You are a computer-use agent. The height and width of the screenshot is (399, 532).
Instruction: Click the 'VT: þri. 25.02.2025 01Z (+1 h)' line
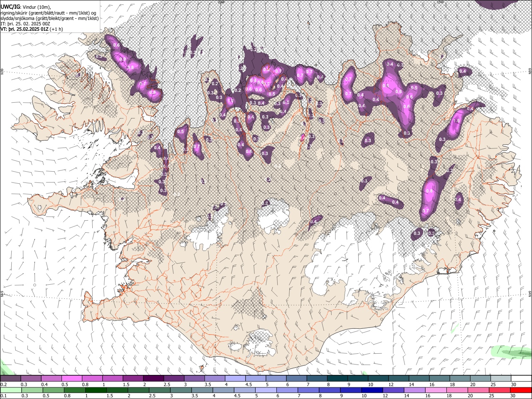click(x=32, y=29)
